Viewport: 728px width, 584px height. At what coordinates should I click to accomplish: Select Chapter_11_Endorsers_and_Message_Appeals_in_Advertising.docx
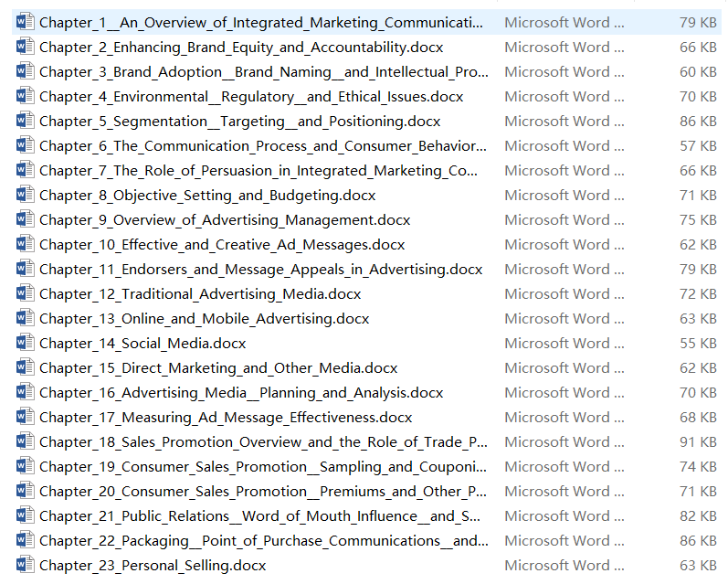(261, 269)
